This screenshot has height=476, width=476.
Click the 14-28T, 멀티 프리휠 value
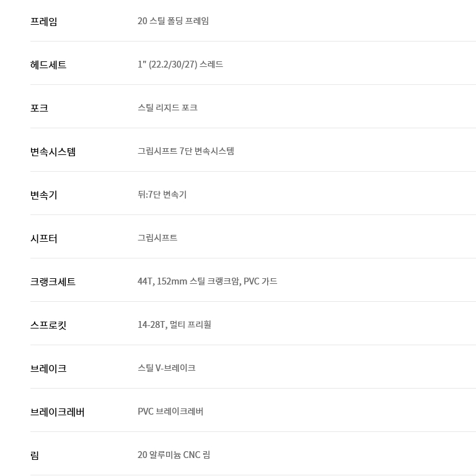(x=174, y=325)
